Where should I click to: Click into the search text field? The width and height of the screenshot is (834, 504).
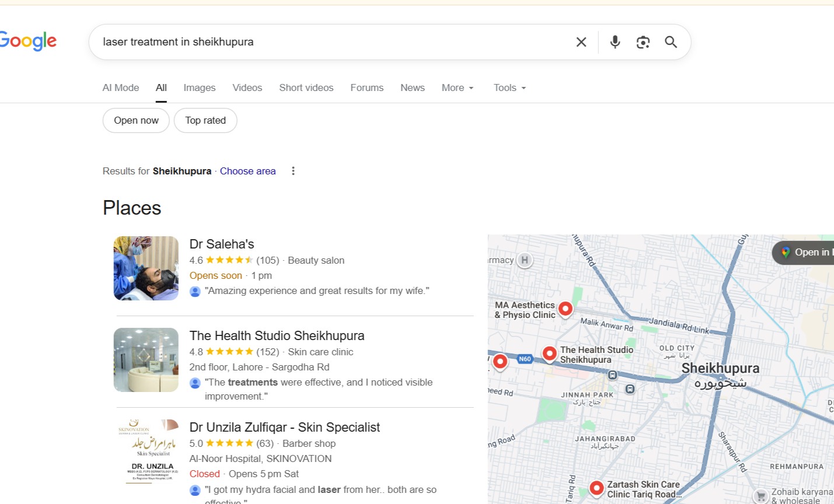(327, 42)
